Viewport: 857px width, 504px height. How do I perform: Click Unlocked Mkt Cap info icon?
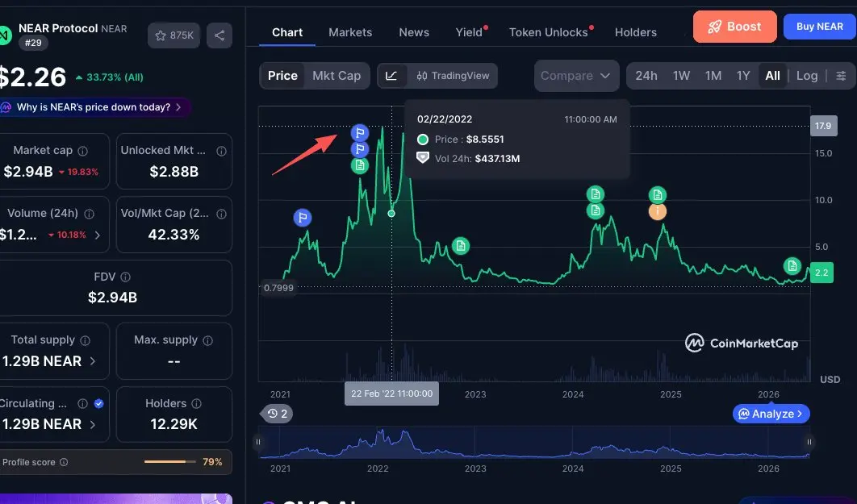click(221, 151)
